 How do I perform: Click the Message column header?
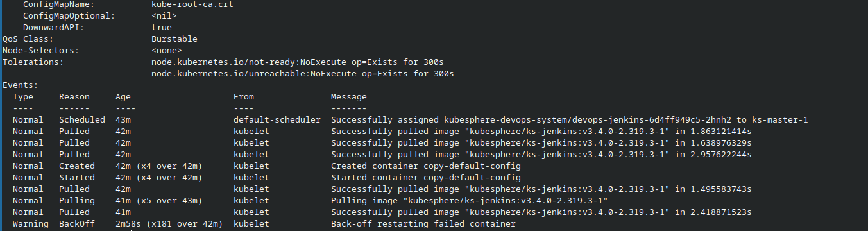pos(349,97)
